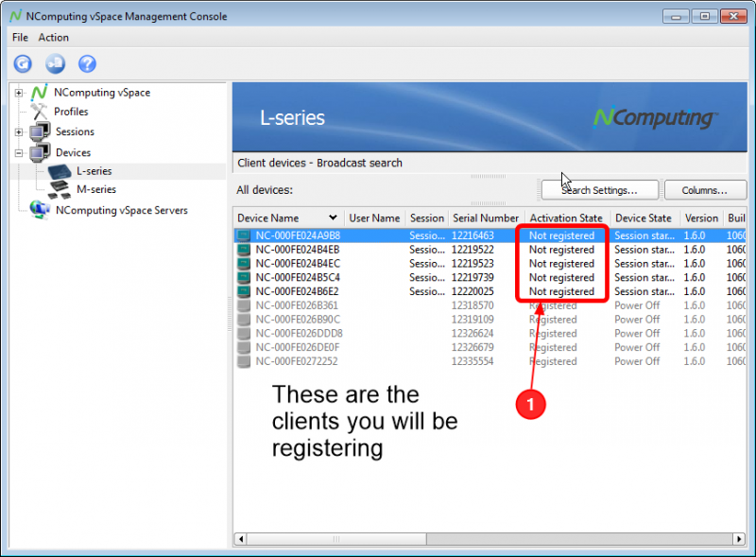Viewport: 756px width, 557px height.
Task: Select row NC-000FE024B4EB
Action: (x=490, y=250)
